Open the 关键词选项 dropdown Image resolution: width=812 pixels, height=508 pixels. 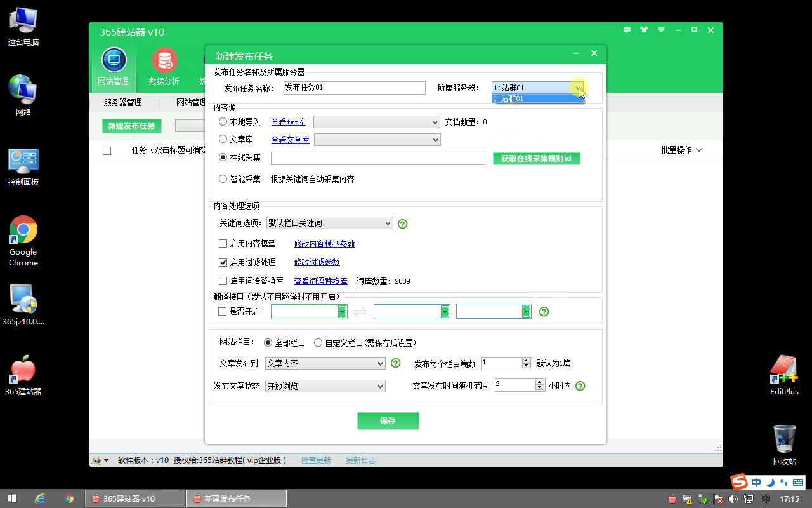(x=330, y=224)
